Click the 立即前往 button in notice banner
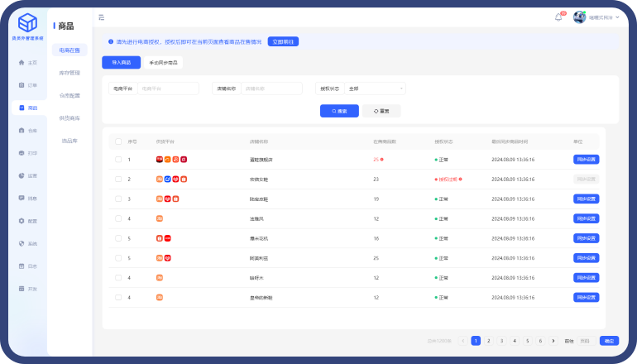Screen dimensions: 637x364 (283, 41)
